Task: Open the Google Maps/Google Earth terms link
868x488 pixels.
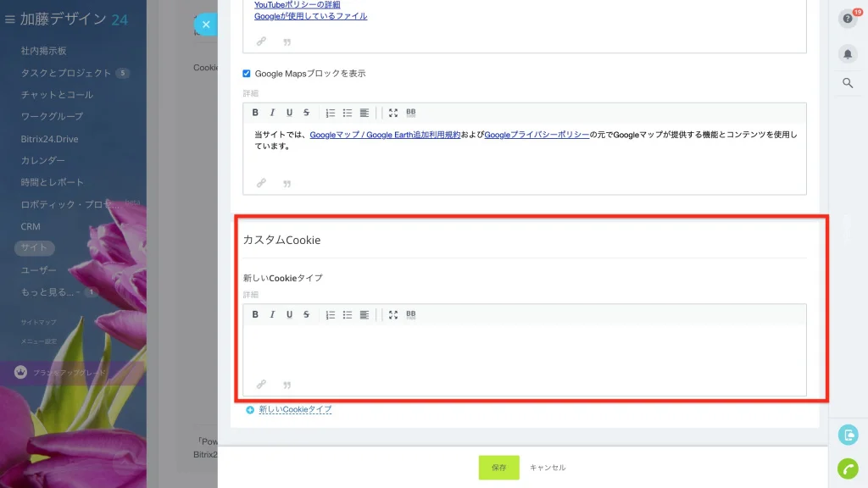Action: point(385,135)
